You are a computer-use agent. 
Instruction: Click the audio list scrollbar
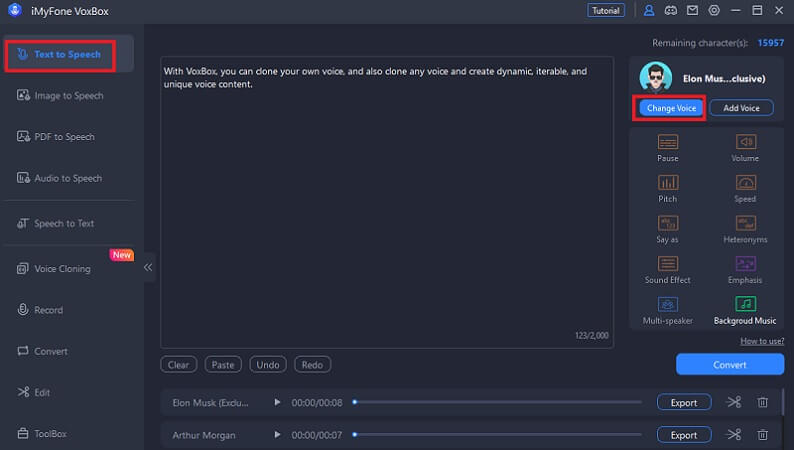783,402
